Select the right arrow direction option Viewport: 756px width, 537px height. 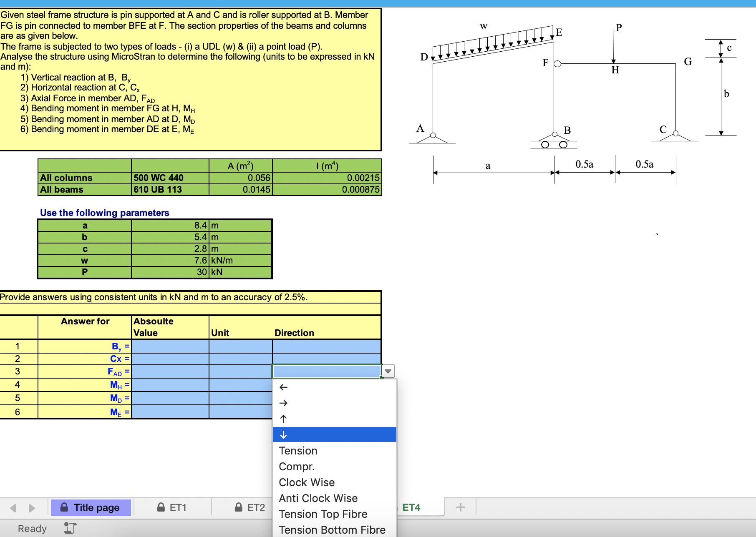(284, 403)
